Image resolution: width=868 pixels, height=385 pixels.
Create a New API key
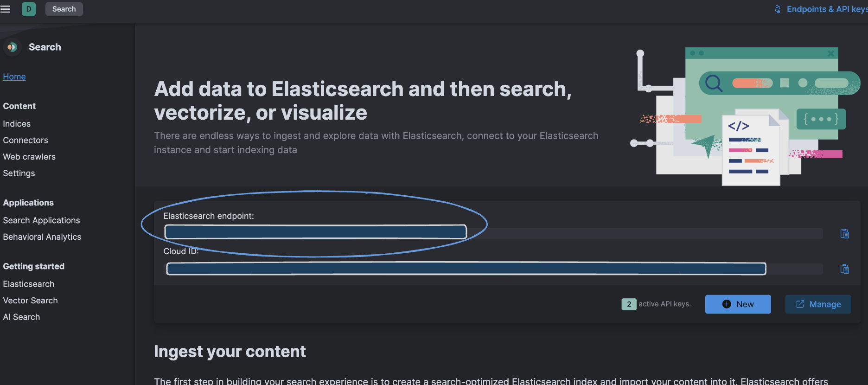[738, 304]
